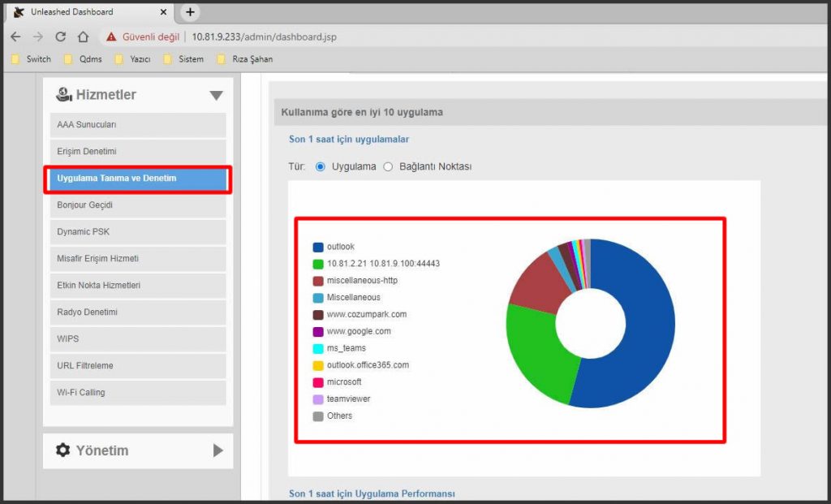
Task: Click the 'outlook' legend label
Action: [340, 247]
